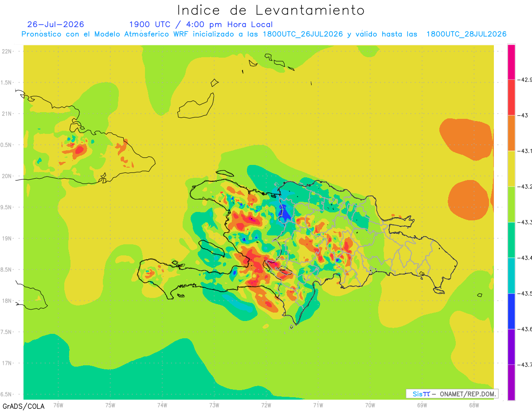The height and width of the screenshot is (411, 532).
Task: Click the '72W' longitude label
Action: pyautogui.click(x=266, y=405)
